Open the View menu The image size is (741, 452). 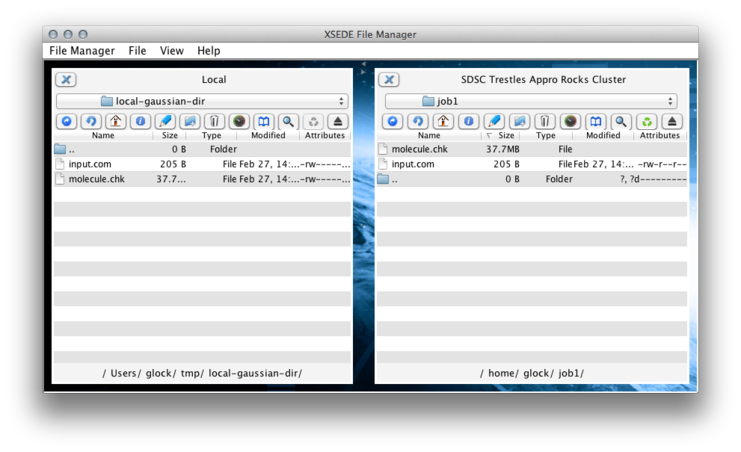pyautogui.click(x=172, y=51)
